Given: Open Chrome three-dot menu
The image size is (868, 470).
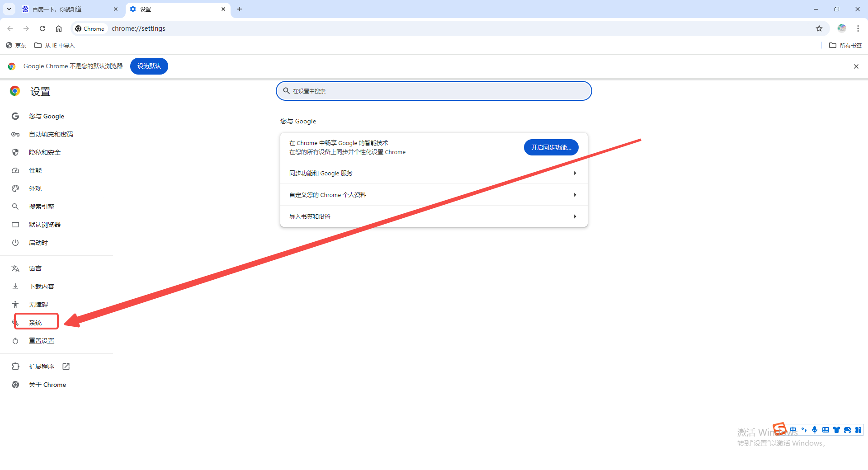Looking at the screenshot, I should pos(858,28).
